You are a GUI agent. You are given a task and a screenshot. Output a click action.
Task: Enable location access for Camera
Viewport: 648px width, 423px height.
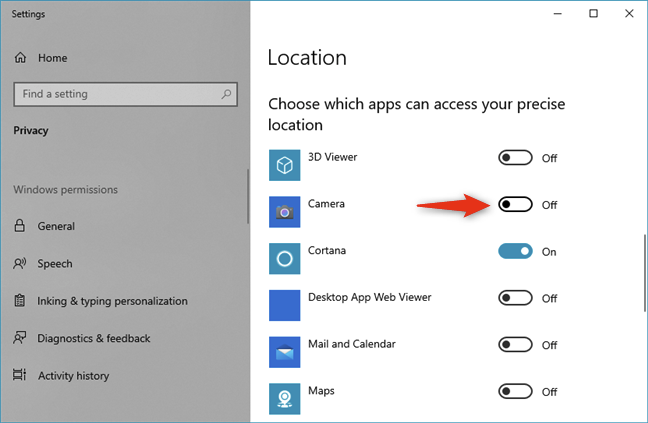(x=515, y=204)
